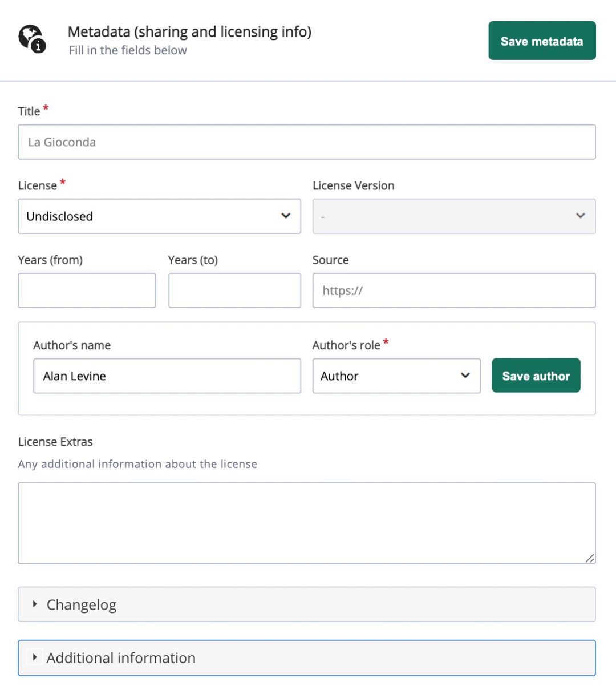
Task: Click the resize handle of License Extras textarea
Action: [590, 558]
